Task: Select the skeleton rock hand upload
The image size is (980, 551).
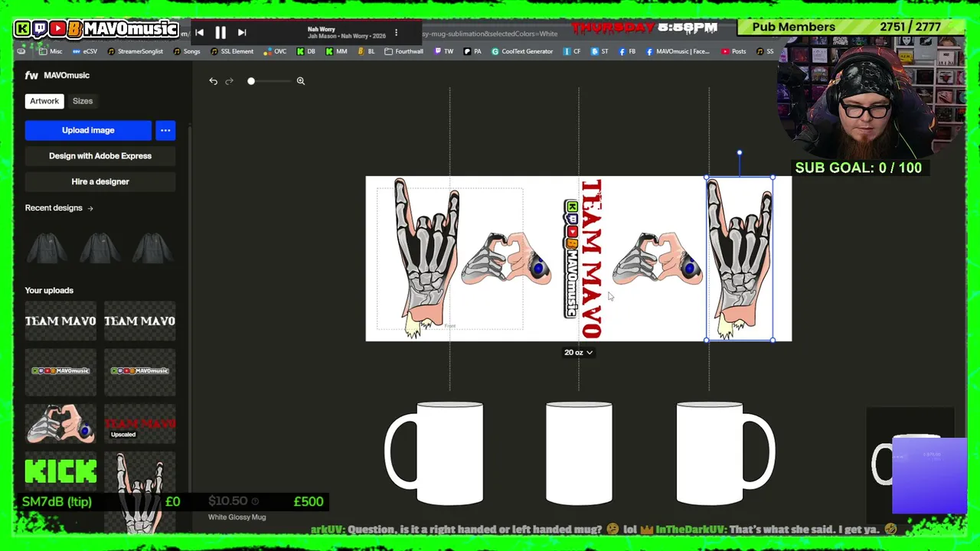Action: point(140,491)
